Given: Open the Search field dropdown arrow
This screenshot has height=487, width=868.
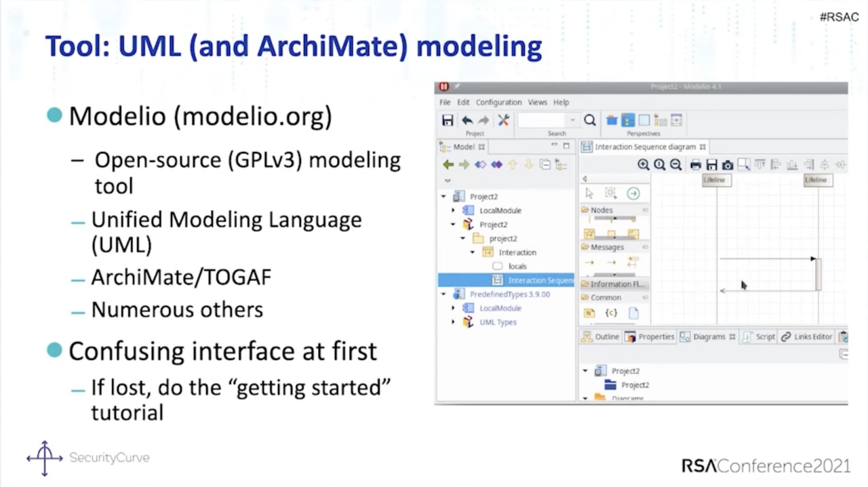Looking at the screenshot, I should pos(573,120).
